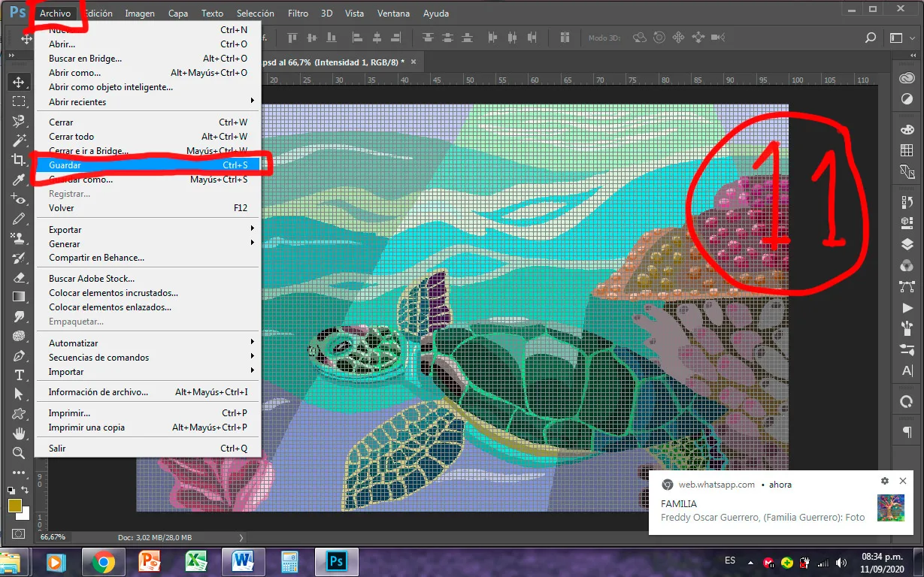Viewport: 924px width, 577px height.
Task: Open the Layers panel icon
Action: pos(907,244)
